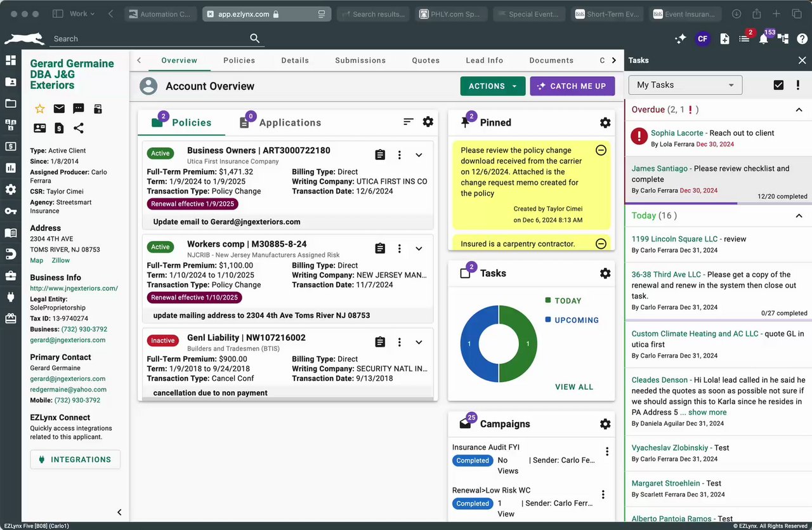The image size is (812, 530).
Task: Collapse the Today tasks section
Action: [799, 216]
